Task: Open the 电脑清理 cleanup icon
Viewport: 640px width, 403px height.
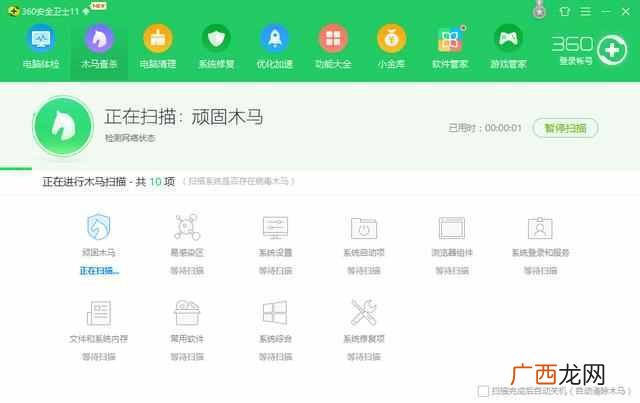Action: pos(158,38)
